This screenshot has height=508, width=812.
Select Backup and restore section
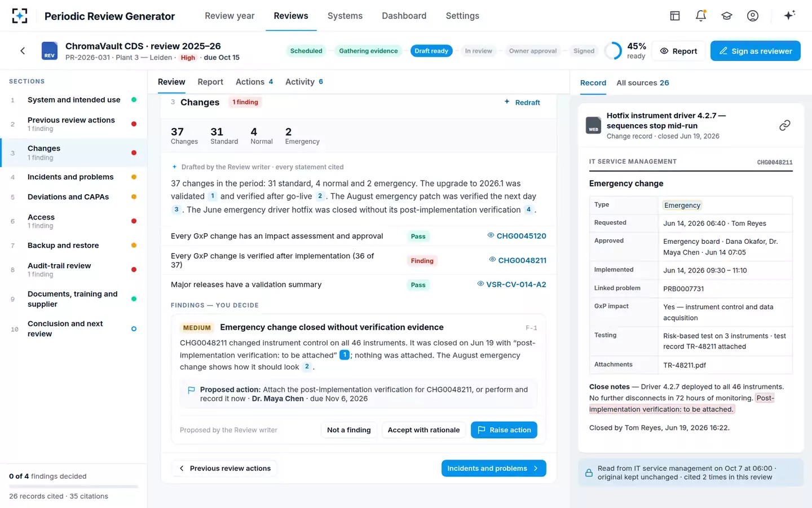click(73, 246)
